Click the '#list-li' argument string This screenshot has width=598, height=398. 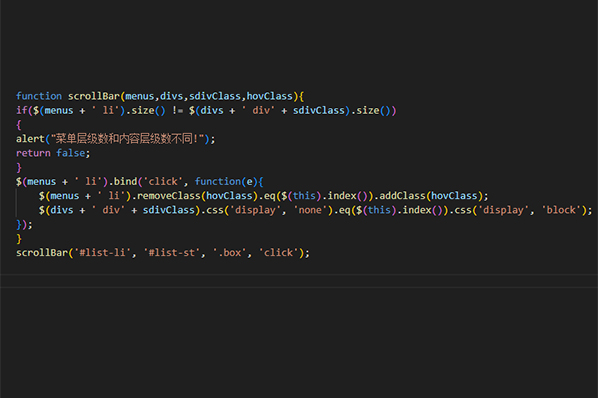click(102, 253)
